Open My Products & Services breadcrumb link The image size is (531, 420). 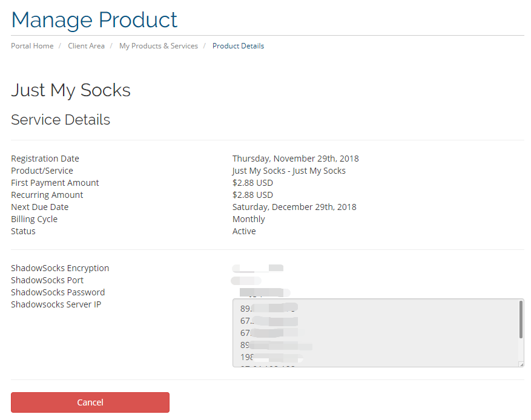[x=158, y=46]
